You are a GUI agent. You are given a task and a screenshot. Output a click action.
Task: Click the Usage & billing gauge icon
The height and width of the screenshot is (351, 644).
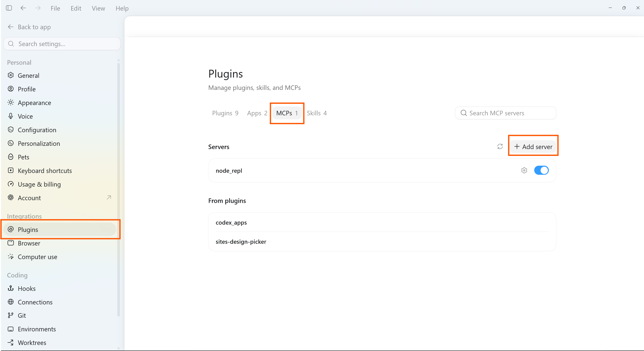[x=11, y=184]
